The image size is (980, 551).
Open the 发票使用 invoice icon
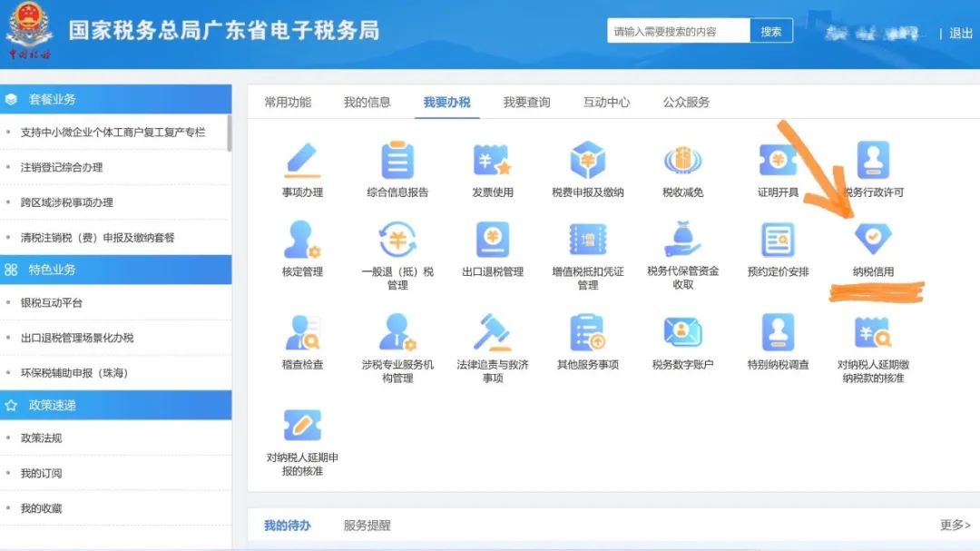493,160
